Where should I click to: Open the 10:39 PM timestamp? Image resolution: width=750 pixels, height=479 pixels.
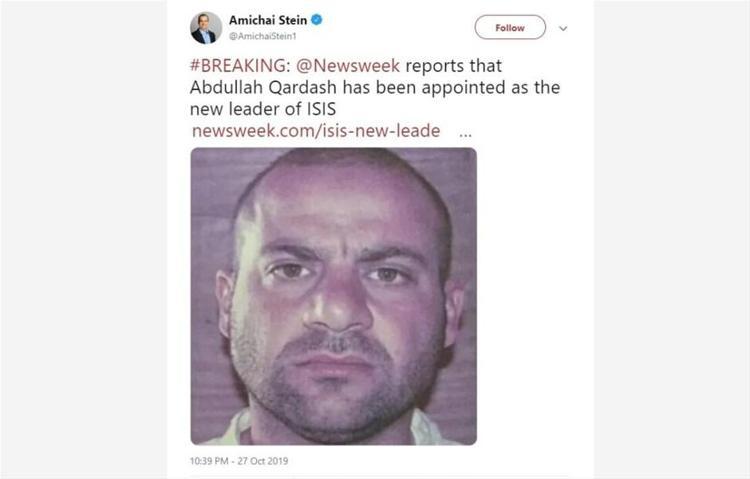[209, 461]
